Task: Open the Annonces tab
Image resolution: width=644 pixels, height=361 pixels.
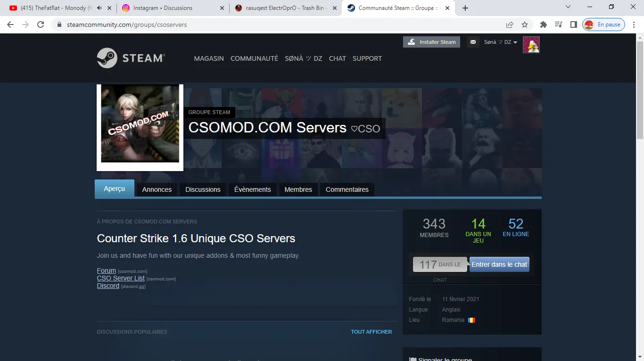Action: 157,189
